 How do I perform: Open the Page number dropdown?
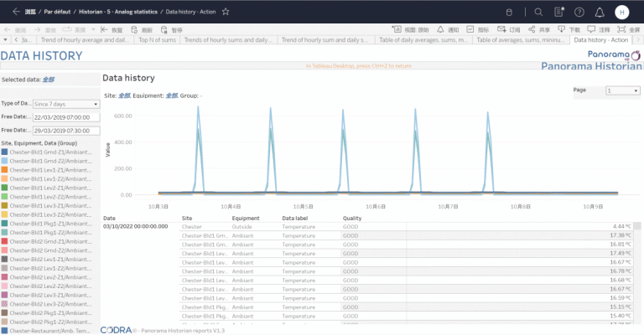tap(622, 90)
